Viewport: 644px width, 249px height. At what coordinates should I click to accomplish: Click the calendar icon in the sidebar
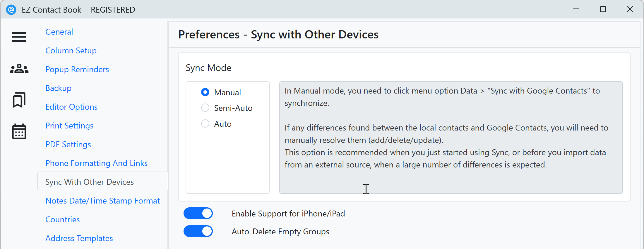click(19, 131)
